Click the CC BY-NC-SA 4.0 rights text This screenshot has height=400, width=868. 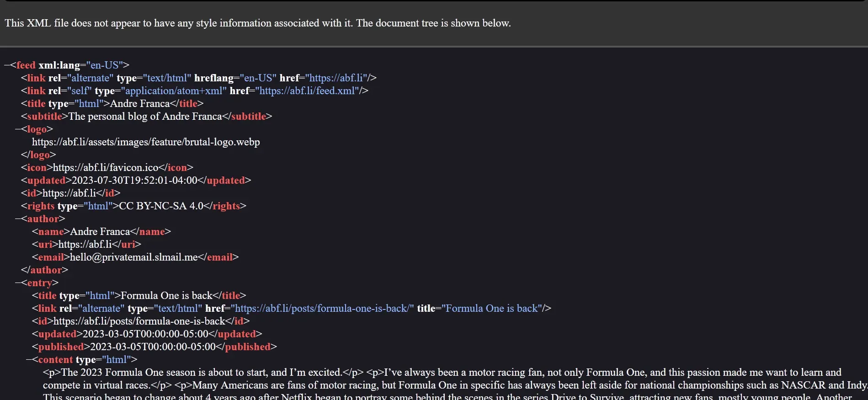coord(161,206)
